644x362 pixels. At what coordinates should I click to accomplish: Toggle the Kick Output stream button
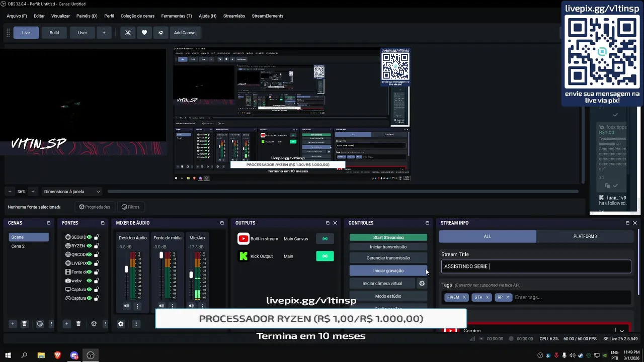(x=325, y=256)
